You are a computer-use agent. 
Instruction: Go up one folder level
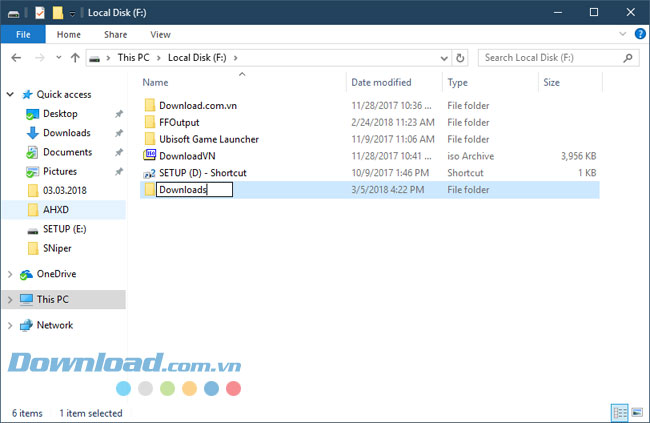(x=75, y=58)
